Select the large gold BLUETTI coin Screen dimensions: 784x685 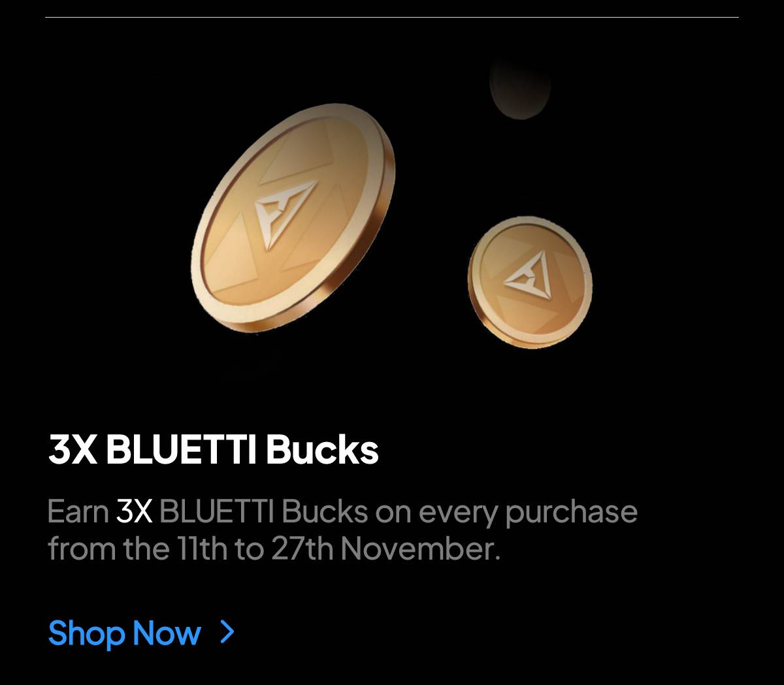(x=294, y=217)
